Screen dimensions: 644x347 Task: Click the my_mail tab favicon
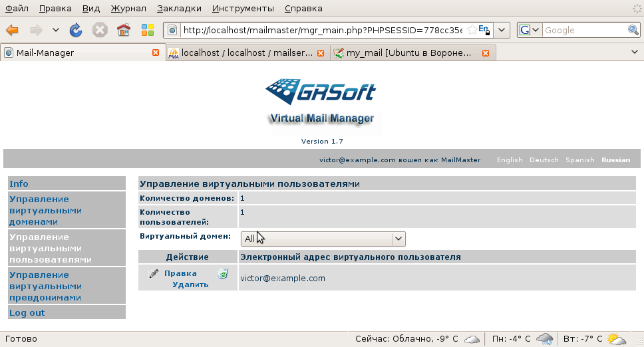339,53
